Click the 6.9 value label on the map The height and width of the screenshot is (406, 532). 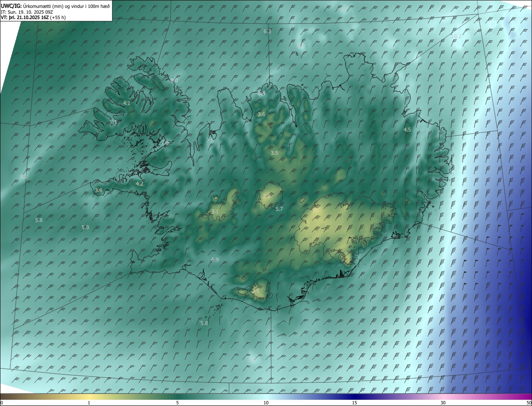[215, 260]
